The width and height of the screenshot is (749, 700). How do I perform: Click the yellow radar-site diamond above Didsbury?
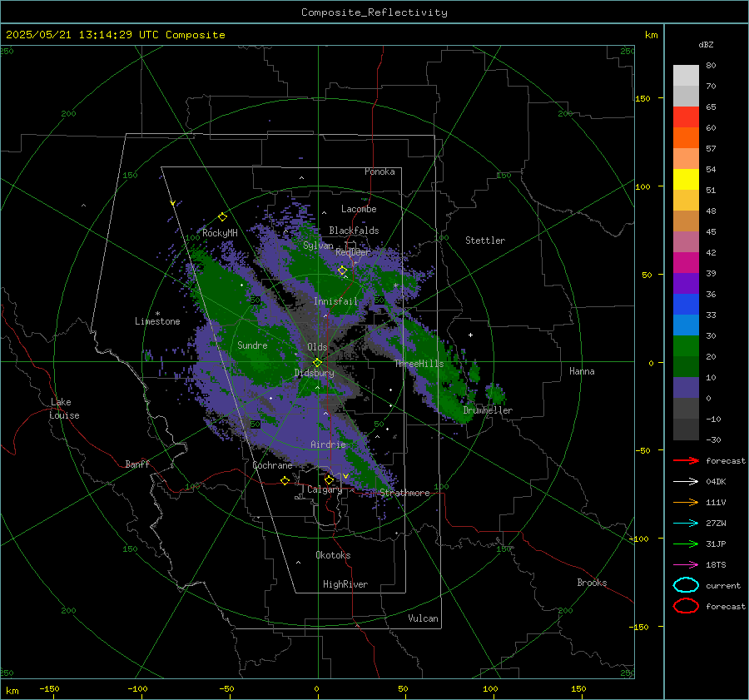(317, 362)
